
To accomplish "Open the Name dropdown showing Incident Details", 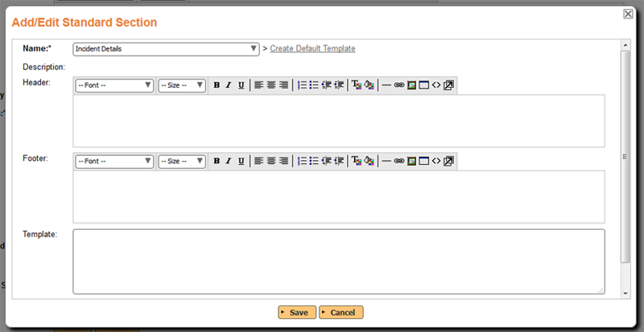I will (165, 48).
